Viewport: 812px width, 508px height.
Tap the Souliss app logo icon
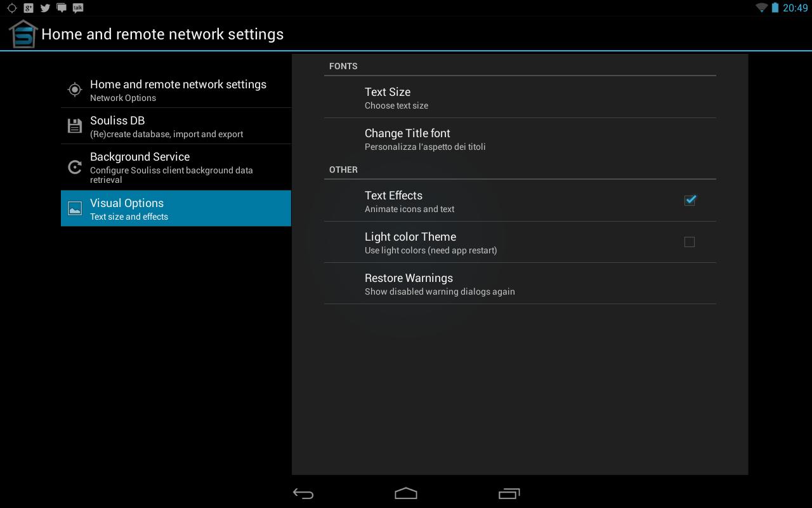pyautogui.click(x=23, y=34)
